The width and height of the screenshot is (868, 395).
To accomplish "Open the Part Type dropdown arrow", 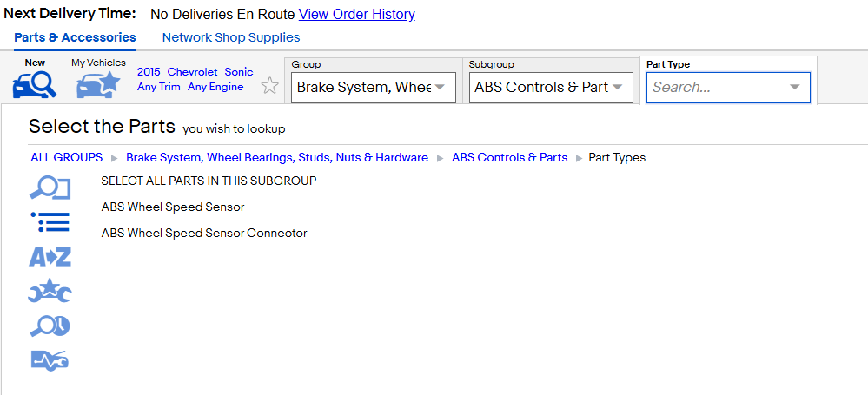I will (x=795, y=88).
